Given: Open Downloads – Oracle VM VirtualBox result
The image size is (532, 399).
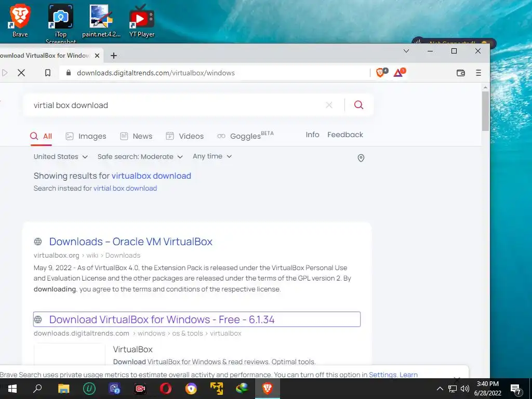Looking at the screenshot, I should click(130, 242).
